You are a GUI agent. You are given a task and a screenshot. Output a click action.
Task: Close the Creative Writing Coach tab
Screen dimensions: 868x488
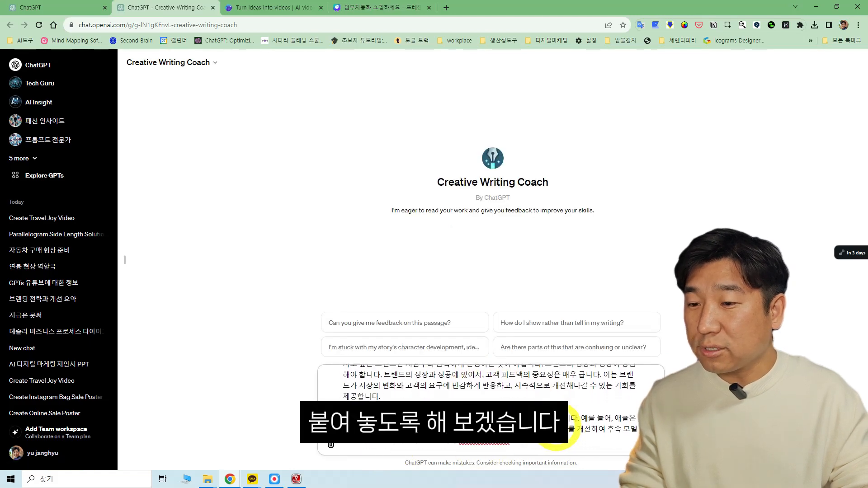tap(213, 8)
